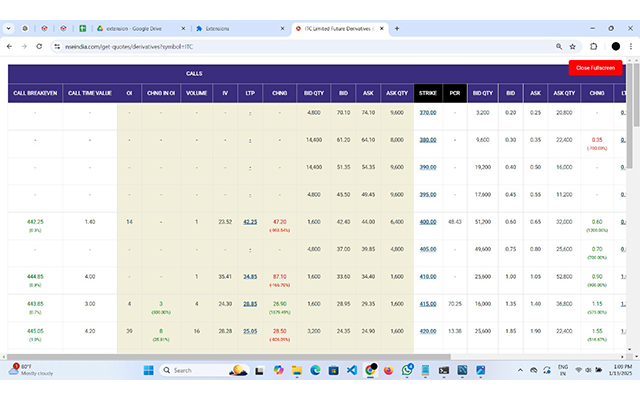Click call breakeven value 442.25
Screen dimensions: 640x400
(35, 222)
